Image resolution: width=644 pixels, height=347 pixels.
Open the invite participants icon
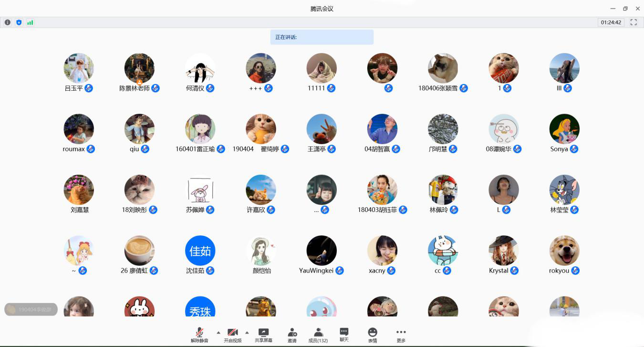(292, 335)
